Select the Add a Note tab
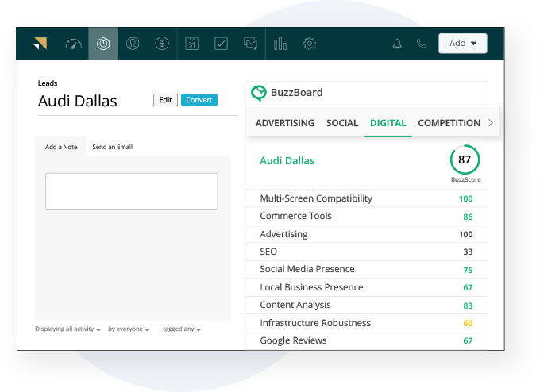This screenshot has width=540, height=392. [x=61, y=147]
